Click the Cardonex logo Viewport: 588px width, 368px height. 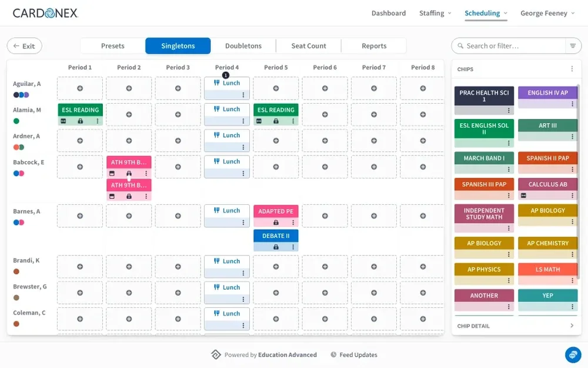(x=45, y=13)
